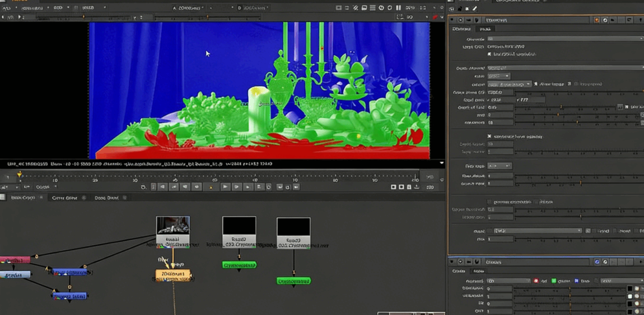
Task: Switch to the second tab beside Node Graph
Action: coord(64,198)
